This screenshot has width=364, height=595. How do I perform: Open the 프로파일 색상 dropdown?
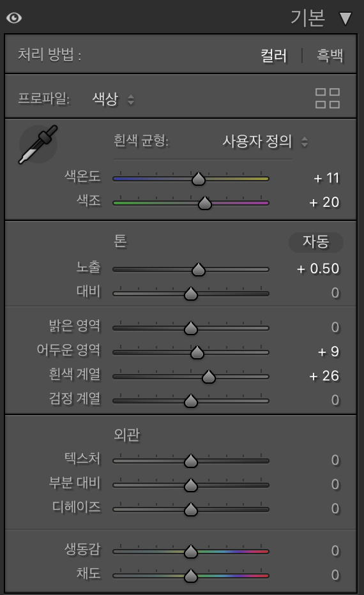click(x=114, y=99)
